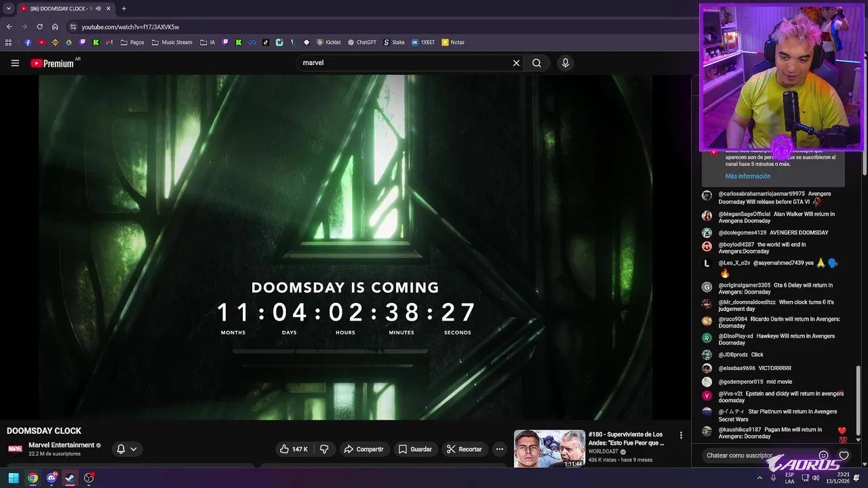This screenshot has height=488, width=868.
Task: Open the apps grid bookmark shortcut
Action: tap(8, 42)
